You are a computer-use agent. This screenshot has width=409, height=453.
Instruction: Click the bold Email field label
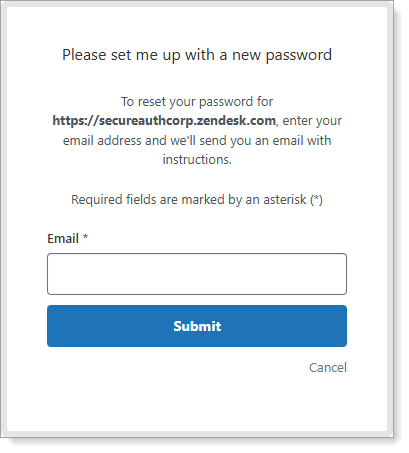click(x=63, y=238)
